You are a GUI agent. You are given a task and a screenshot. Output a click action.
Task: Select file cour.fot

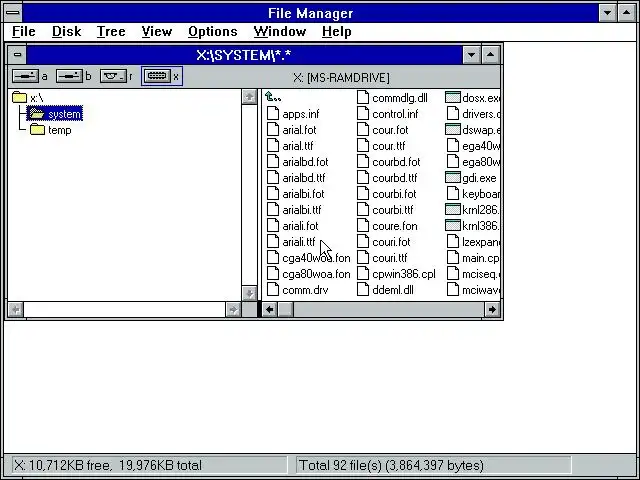click(x=382, y=130)
